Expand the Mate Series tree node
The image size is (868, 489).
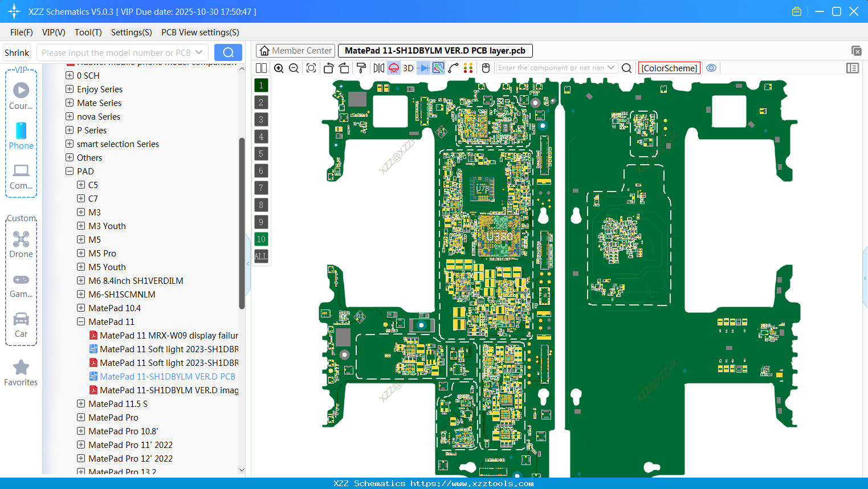(x=68, y=103)
